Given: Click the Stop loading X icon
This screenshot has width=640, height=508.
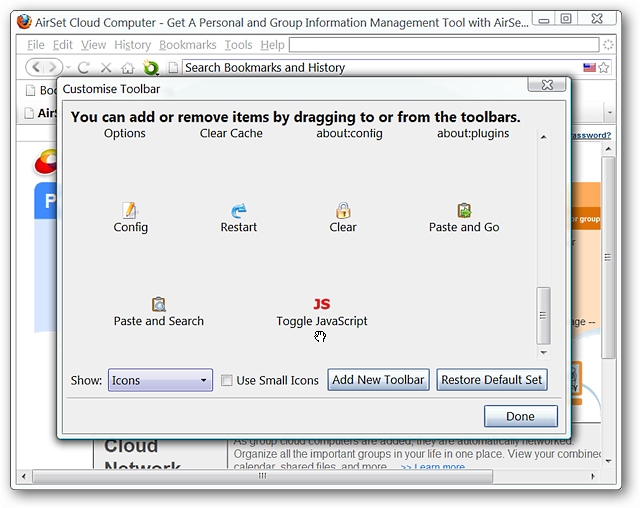Looking at the screenshot, I should point(106,67).
